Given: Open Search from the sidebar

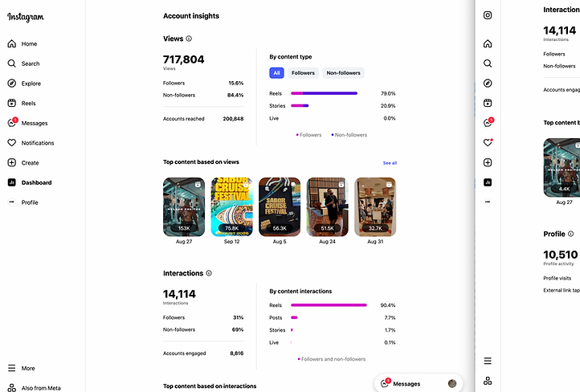Looking at the screenshot, I should coord(12,63).
